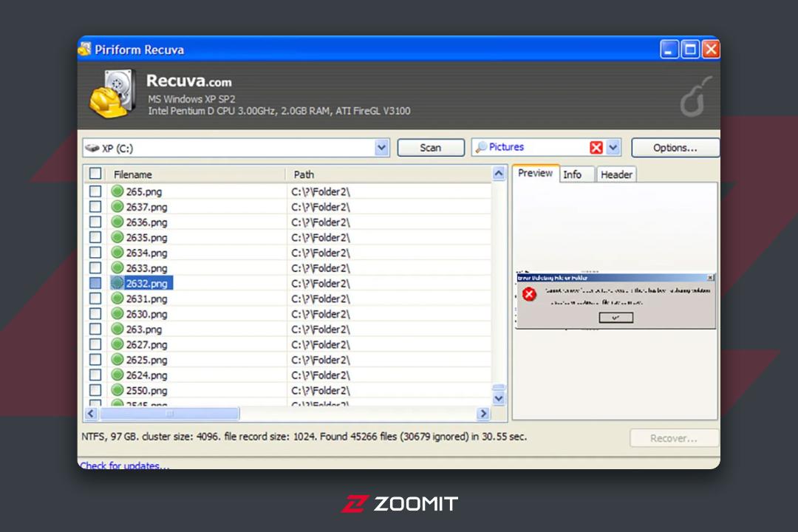Check the box for 2635.png
Viewport: 798px width, 532px height.
tap(95, 237)
